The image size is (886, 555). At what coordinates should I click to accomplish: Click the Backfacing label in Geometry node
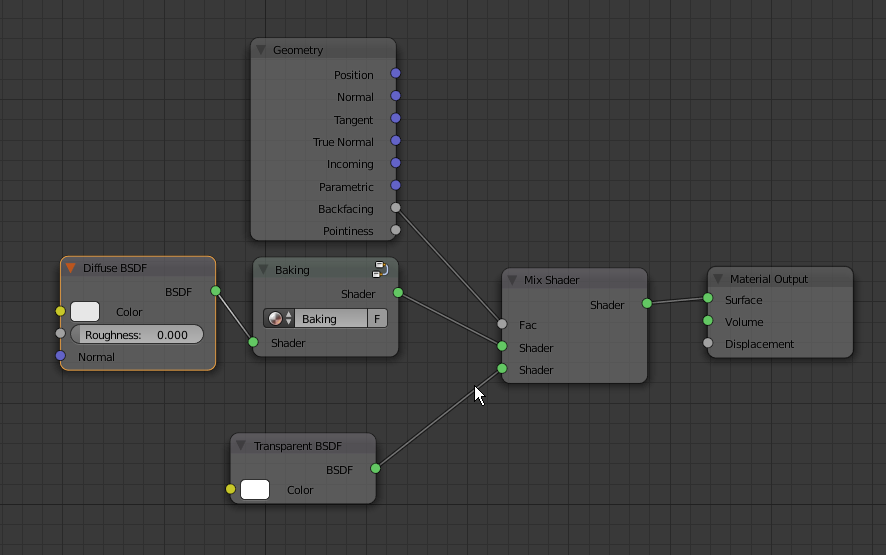(346, 209)
